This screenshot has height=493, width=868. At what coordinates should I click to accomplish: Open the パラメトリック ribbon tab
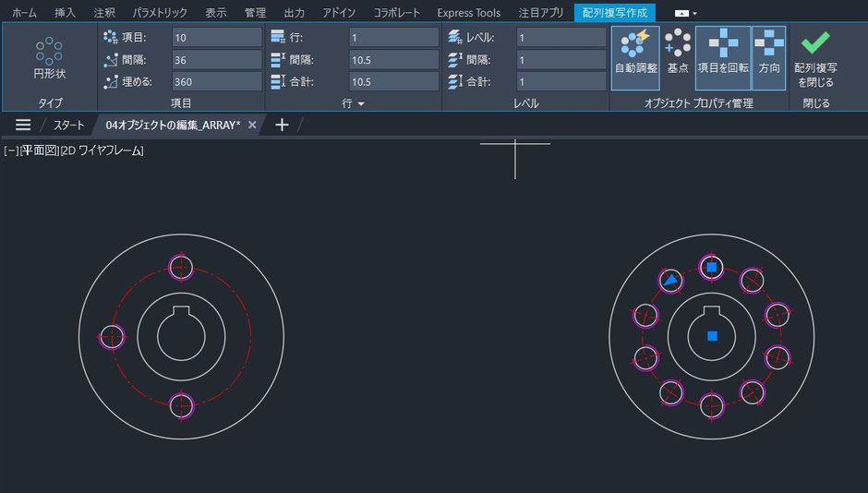[160, 13]
